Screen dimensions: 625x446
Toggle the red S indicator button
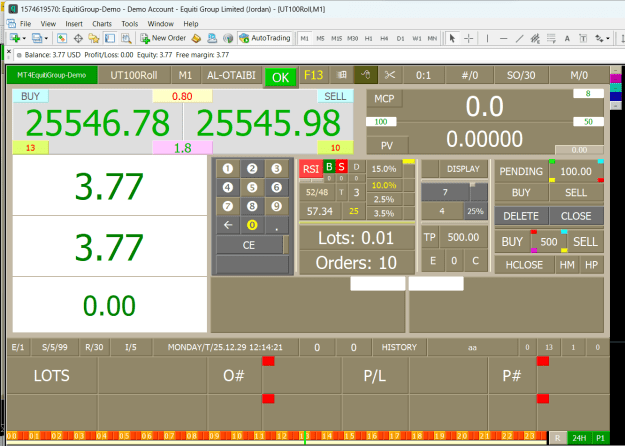[x=341, y=167]
